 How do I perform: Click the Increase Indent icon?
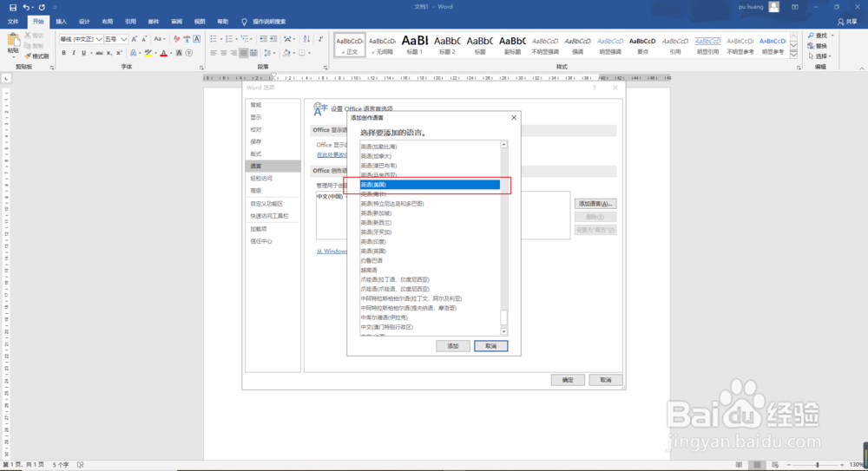(273, 39)
